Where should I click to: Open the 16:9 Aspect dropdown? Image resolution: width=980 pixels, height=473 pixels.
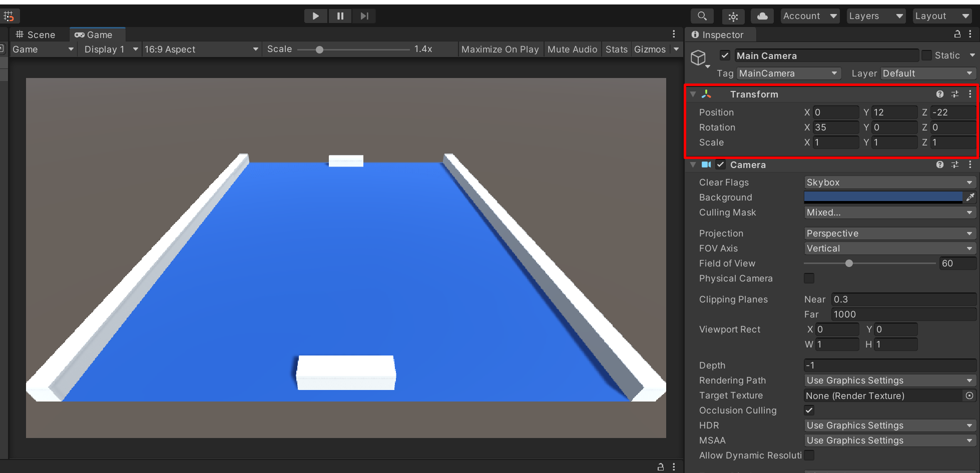201,49
